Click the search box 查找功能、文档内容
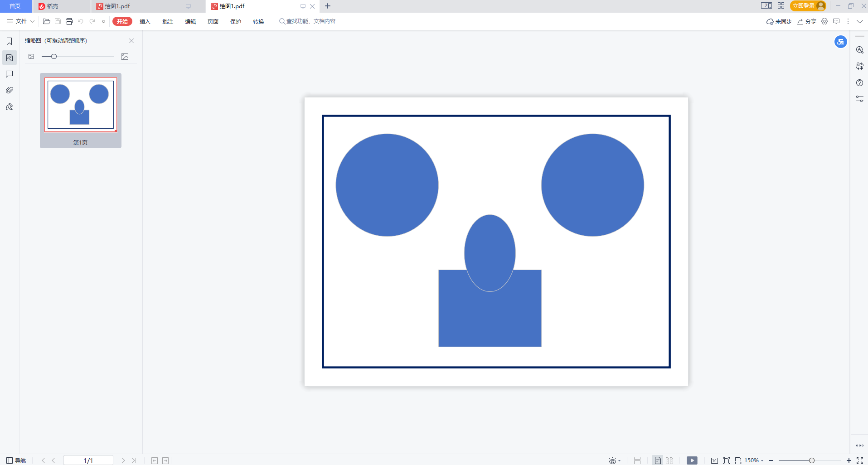 [x=307, y=21]
